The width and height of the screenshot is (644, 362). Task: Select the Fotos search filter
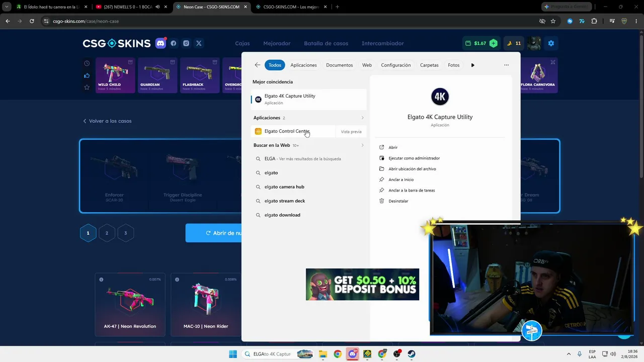pyautogui.click(x=454, y=65)
